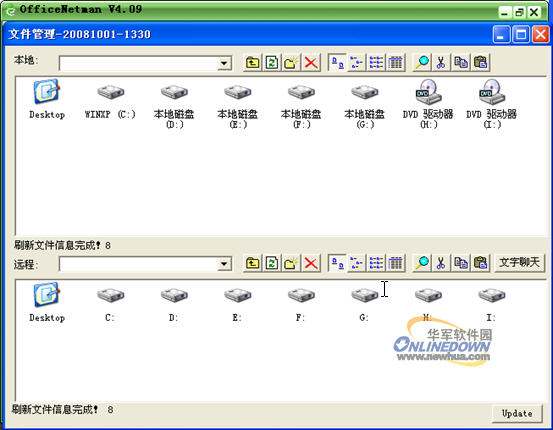This screenshot has width=553, height=430.
Task: Click the local up-one-folder icon
Action: [x=252, y=63]
